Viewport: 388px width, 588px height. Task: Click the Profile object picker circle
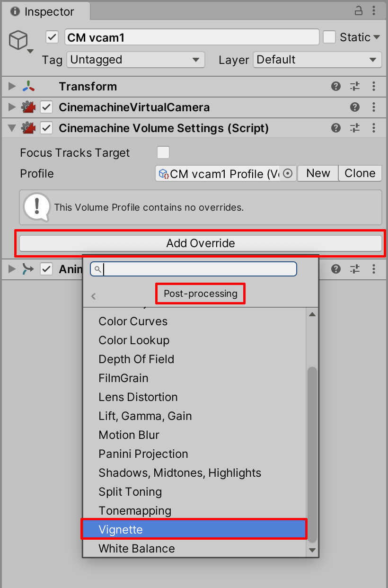click(x=288, y=174)
